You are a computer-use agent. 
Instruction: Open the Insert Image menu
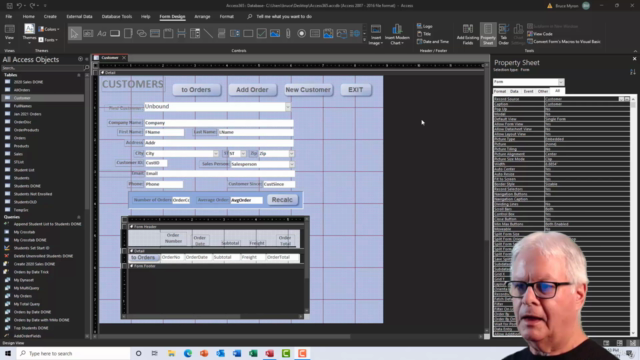tap(376, 35)
